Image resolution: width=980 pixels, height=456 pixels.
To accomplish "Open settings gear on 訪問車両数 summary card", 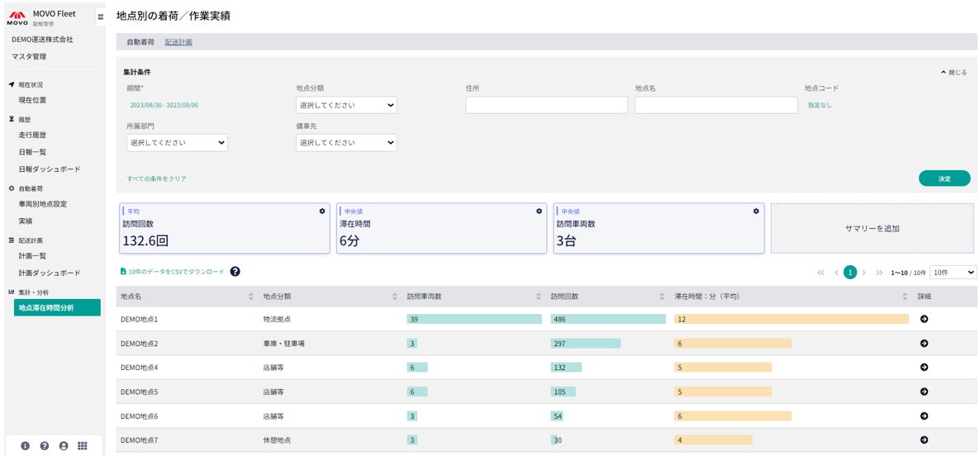I will point(755,211).
